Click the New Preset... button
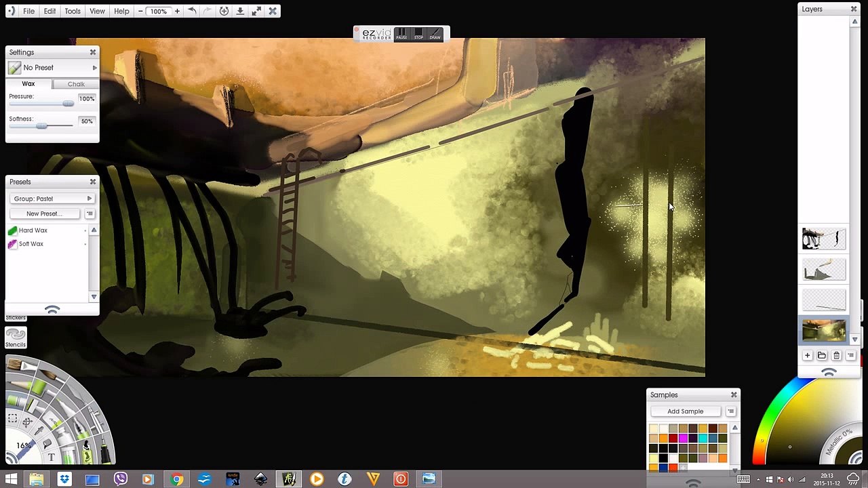 [44, 213]
